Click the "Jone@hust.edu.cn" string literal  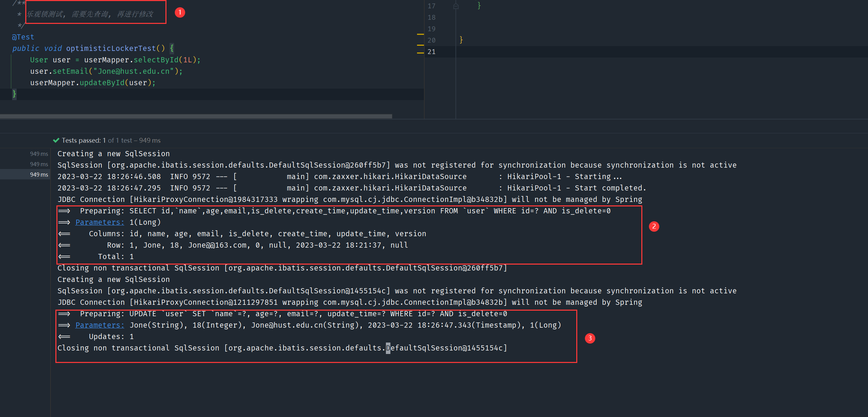point(134,71)
